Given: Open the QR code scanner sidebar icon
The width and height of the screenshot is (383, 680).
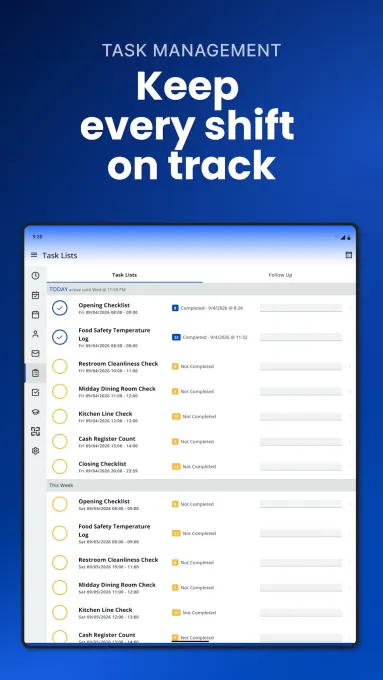Looking at the screenshot, I should coord(36,431).
